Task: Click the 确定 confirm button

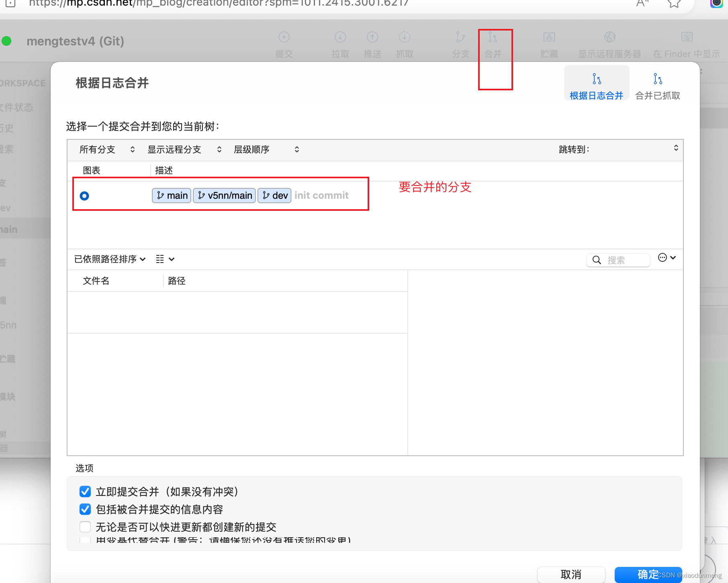Action: coord(648,575)
